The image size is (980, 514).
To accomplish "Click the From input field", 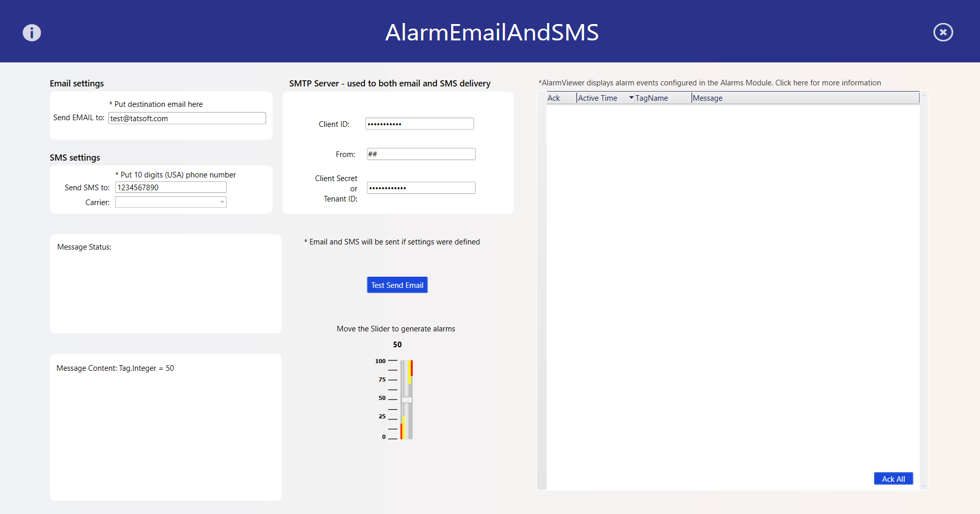I will (x=421, y=154).
